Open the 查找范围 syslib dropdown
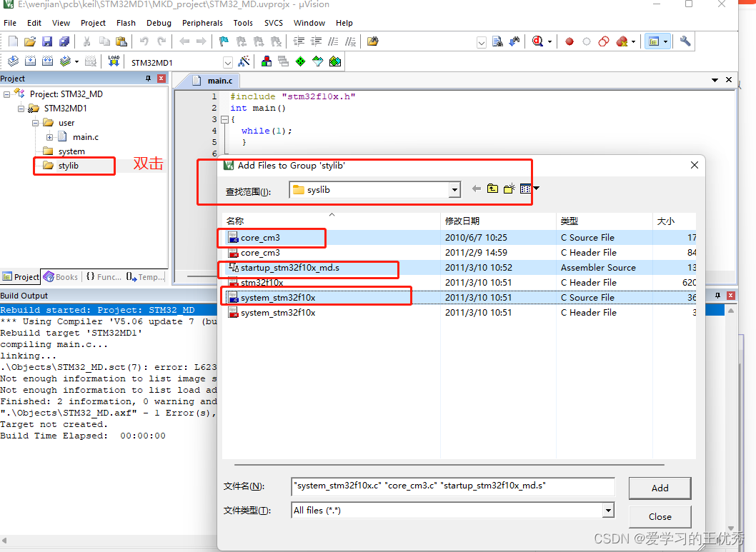Screen dimensions: 756x552 pyautogui.click(x=454, y=189)
